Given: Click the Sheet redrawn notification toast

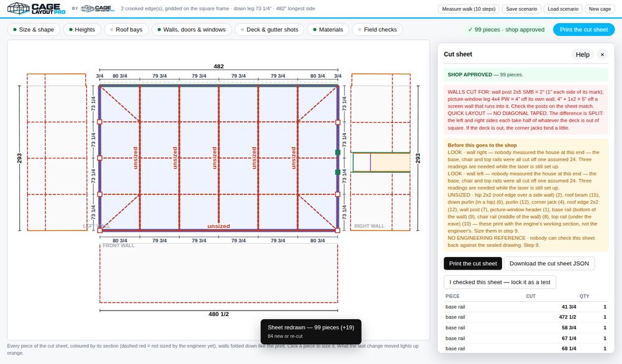Looking at the screenshot, I should coord(311,332).
